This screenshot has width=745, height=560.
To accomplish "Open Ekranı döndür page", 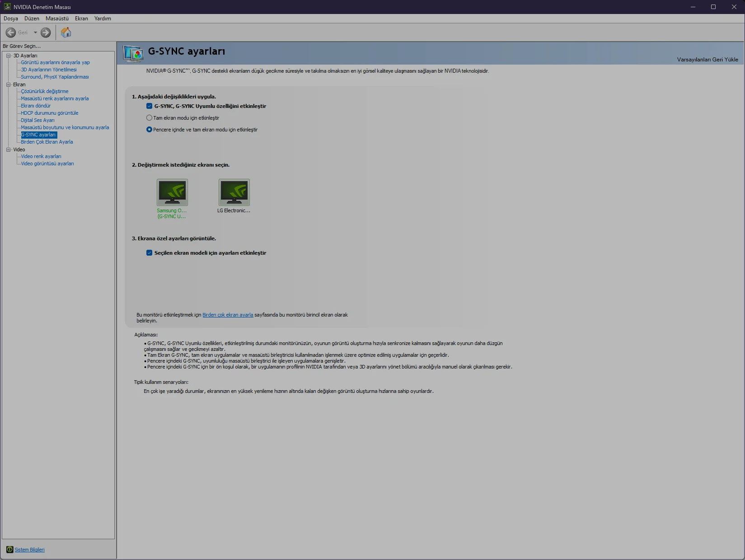I will 36,106.
